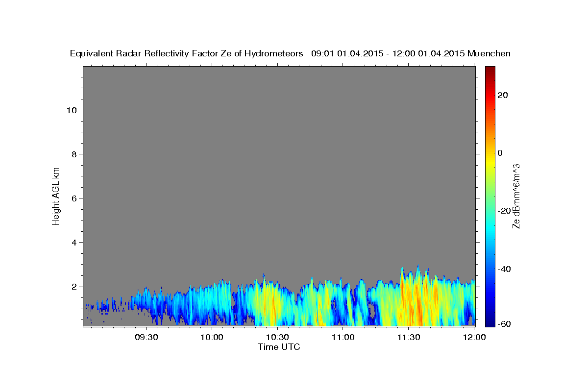Click the '11:00' time tick label
588x392 pixels.
tap(343, 337)
